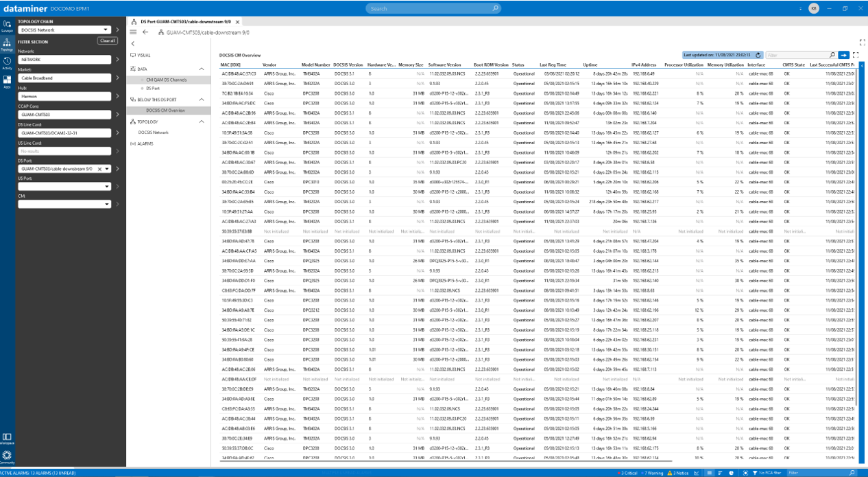This screenshot has width=868, height=477.
Task: Open the CM dropdown
Action: tap(64, 204)
